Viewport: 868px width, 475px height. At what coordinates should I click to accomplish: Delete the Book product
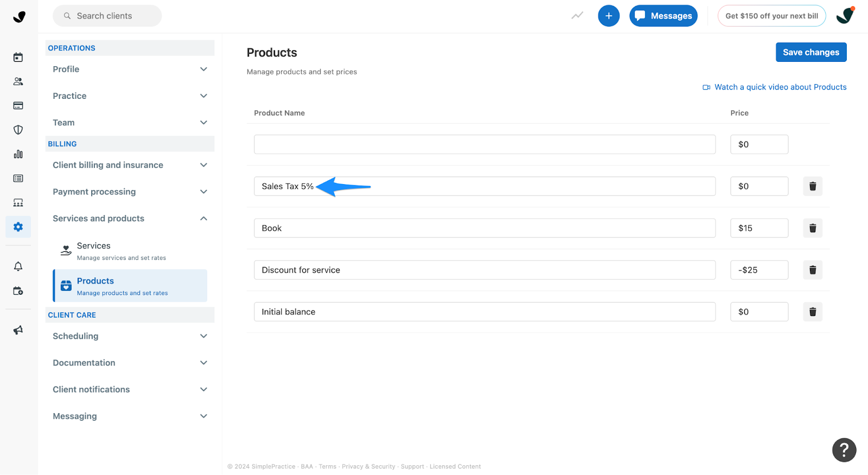(813, 228)
